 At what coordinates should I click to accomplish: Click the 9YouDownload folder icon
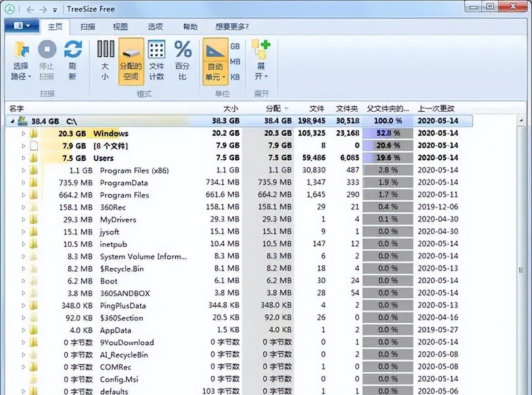coord(34,342)
